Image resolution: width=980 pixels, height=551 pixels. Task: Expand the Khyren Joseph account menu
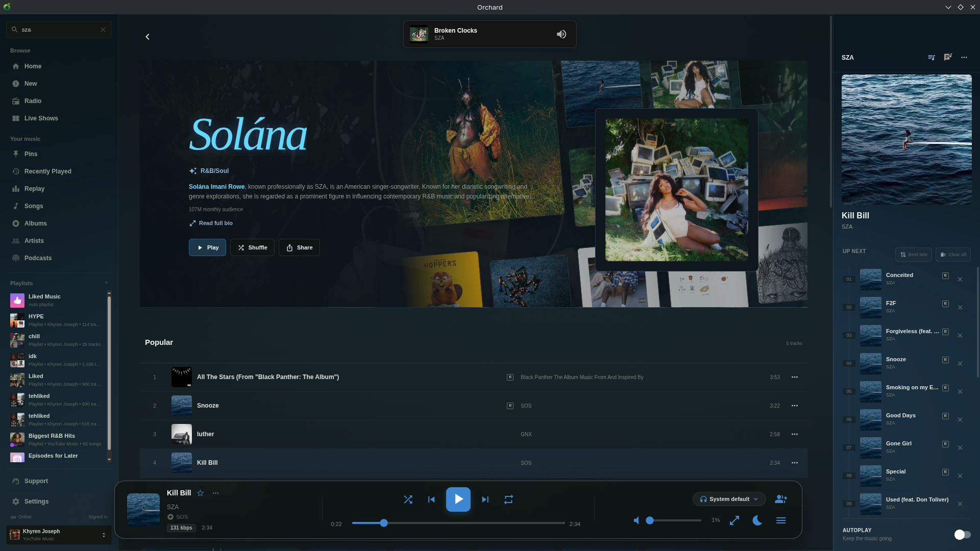59,535
